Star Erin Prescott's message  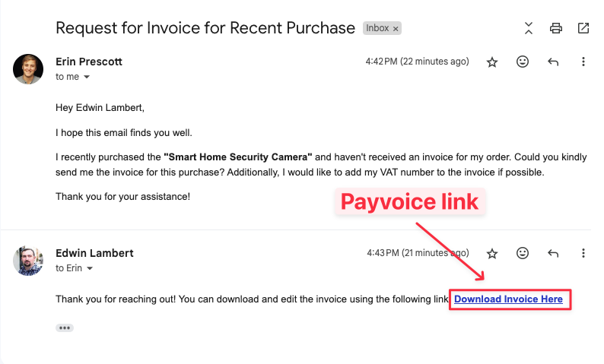[x=492, y=62]
